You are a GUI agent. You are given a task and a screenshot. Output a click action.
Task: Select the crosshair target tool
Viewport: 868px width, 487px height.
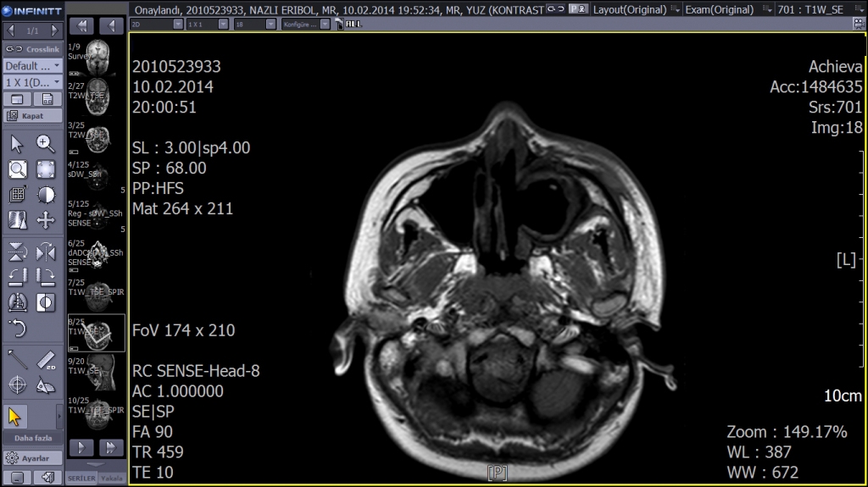[17, 385]
